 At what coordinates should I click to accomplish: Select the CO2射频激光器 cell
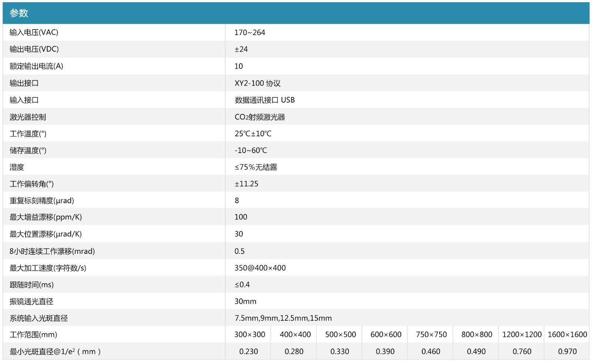click(260, 117)
